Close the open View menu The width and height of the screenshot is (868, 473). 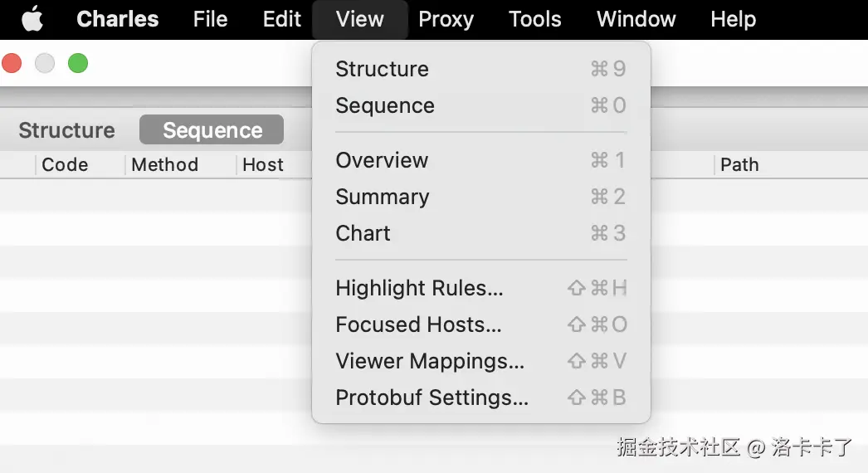tap(360, 19)
